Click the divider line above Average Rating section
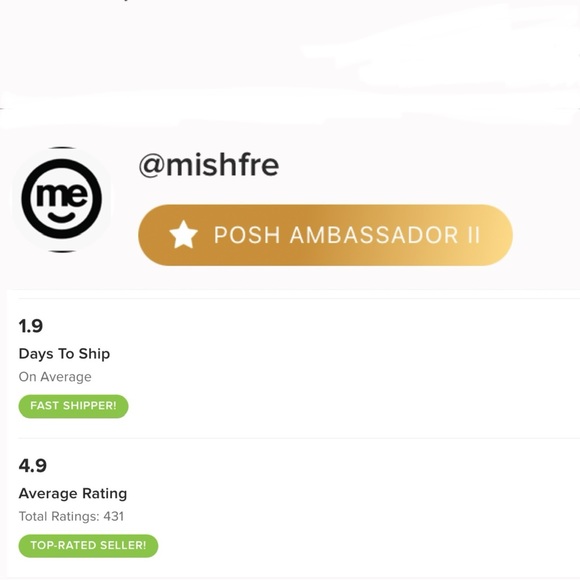The height and width of the screenshot is (580, 580). click(299, 438)
